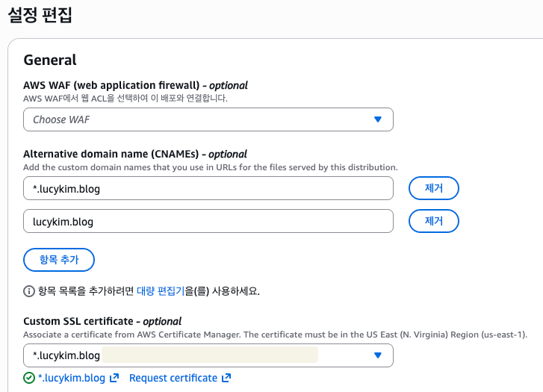Focus the *.lucykim.blog CNAME text field
This screenshot has height=392, width=543.
pyautogui.click(x=208, y=189)
